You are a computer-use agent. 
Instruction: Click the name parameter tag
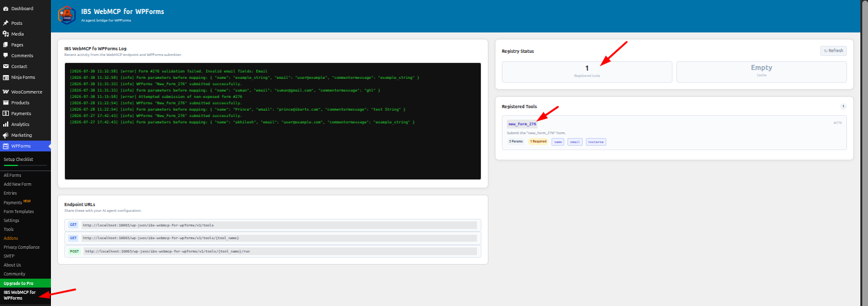coord(558,142)
